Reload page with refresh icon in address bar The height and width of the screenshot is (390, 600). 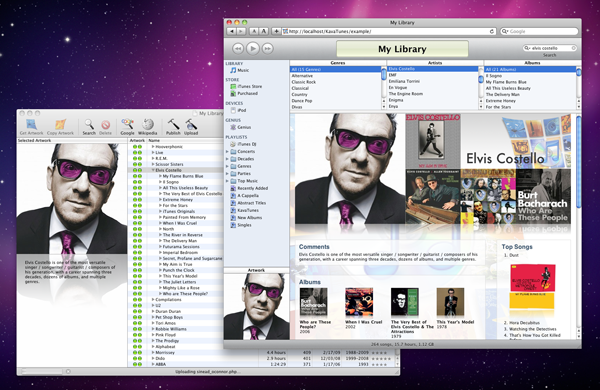point(492,31)
